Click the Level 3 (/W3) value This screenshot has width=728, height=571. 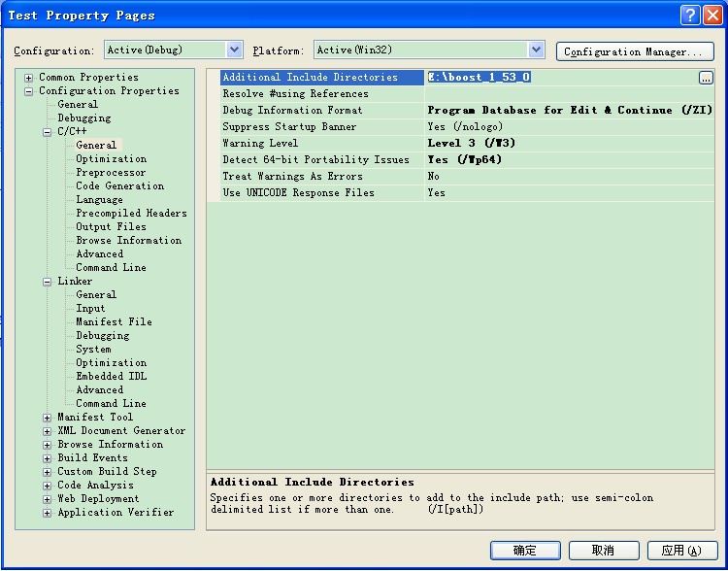[x=570, y=144]
